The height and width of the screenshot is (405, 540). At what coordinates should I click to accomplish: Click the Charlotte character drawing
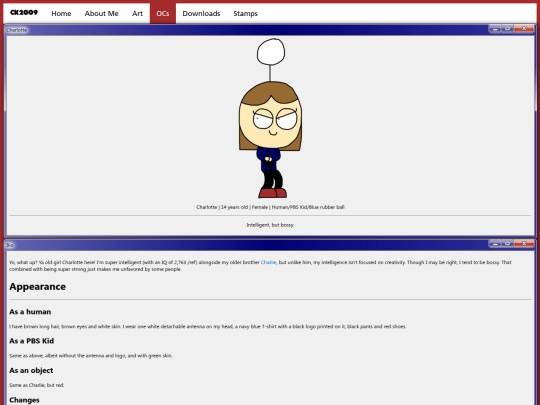[x=270, y=118]
